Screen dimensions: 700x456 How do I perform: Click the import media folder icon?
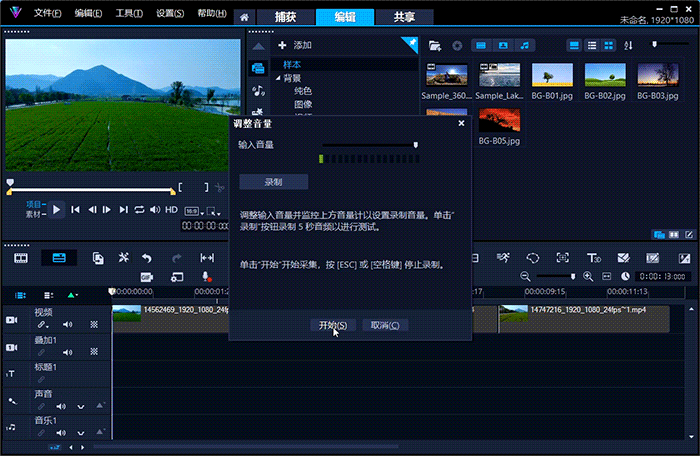[x=435, y=45]
